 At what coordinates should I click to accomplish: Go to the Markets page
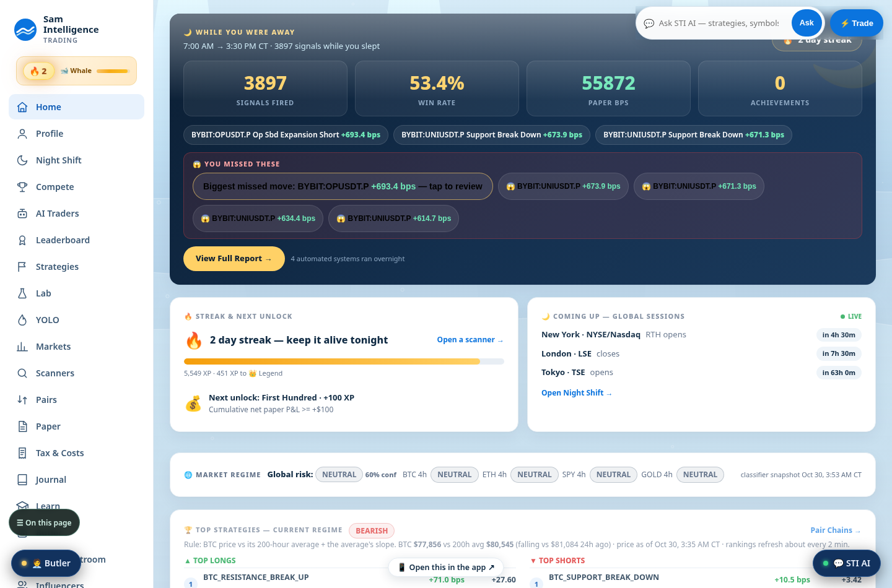coord(76,347)
